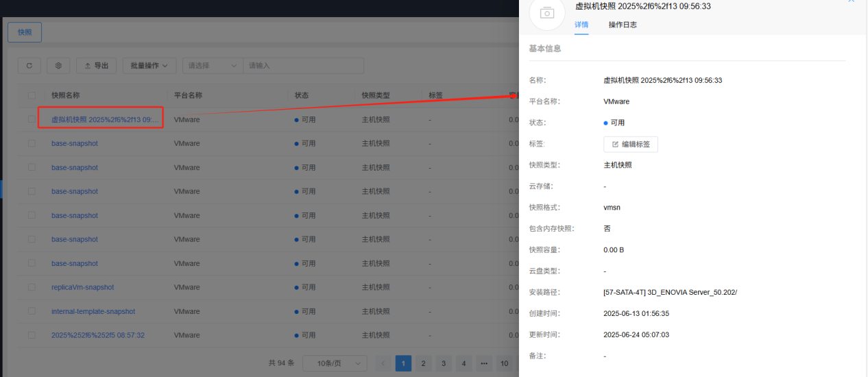
Task: Open the 虚拟机快照 2025%2f6%2f13 snapshot link
Action: coord(105,119)
